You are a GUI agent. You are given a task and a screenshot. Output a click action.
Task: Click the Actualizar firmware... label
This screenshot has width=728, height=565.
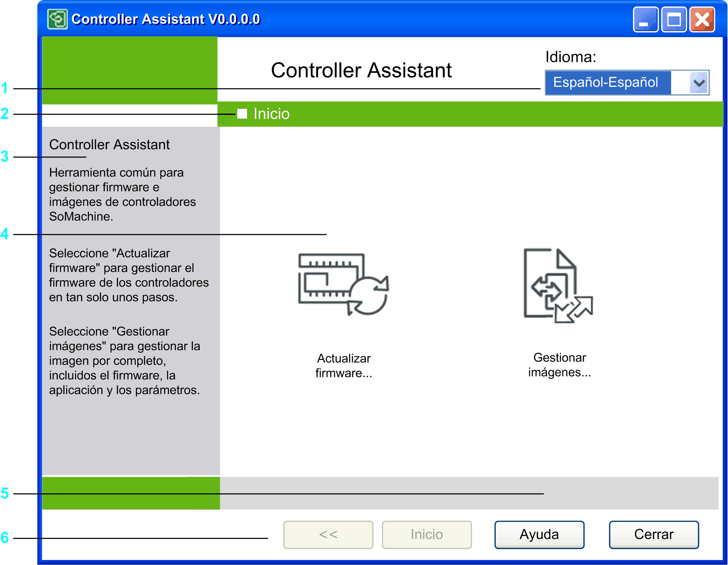[x=344, y=366]
